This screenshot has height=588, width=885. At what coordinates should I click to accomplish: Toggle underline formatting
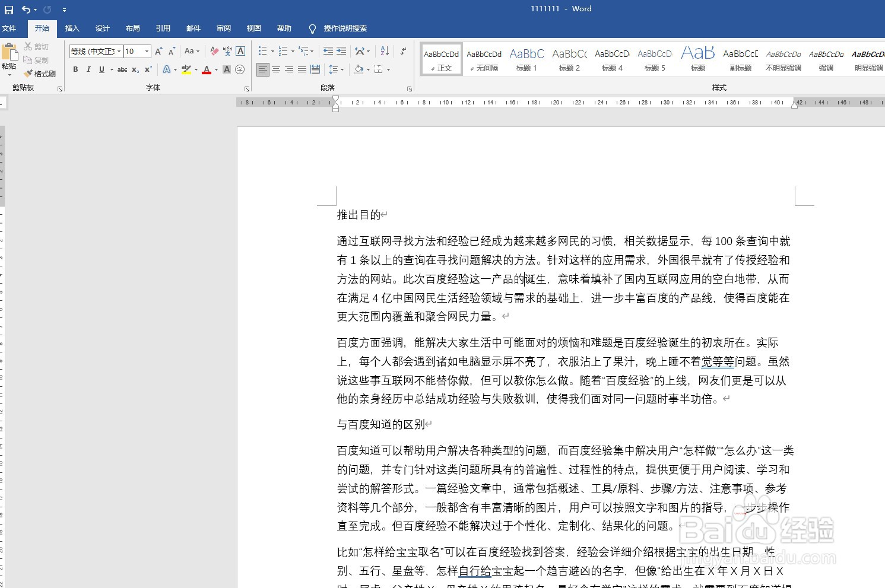(x=102, y=69)
